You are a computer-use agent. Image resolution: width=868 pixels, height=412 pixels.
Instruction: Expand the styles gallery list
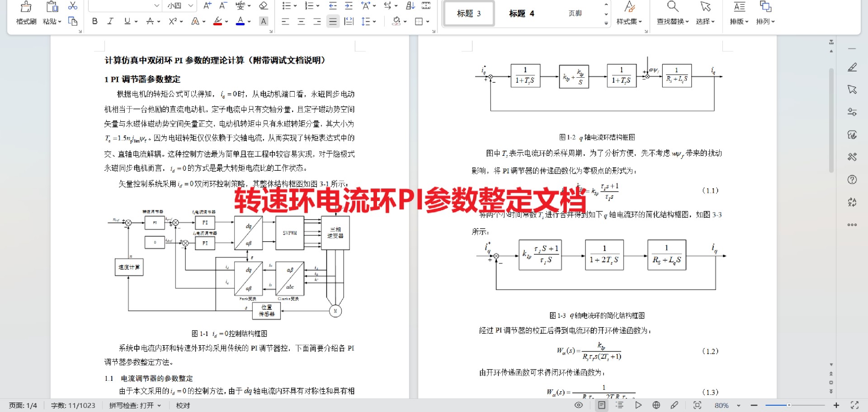606,23
